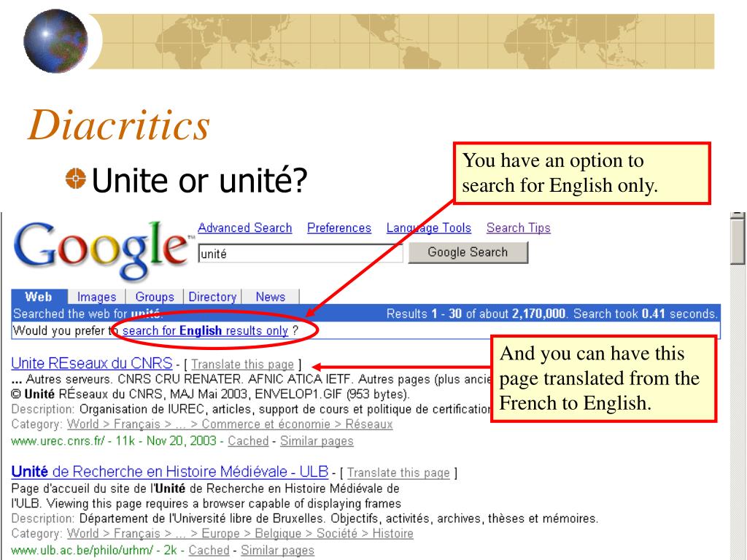747x560 pixels.
Task: Show Similar pages for www.ulb.ac.be result
Action: pyautogui.click(x=278, y=550)
